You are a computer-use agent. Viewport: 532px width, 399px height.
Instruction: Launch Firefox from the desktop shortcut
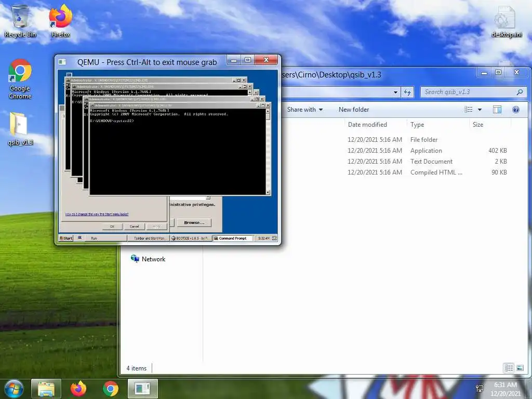click(x=60, y=21)
